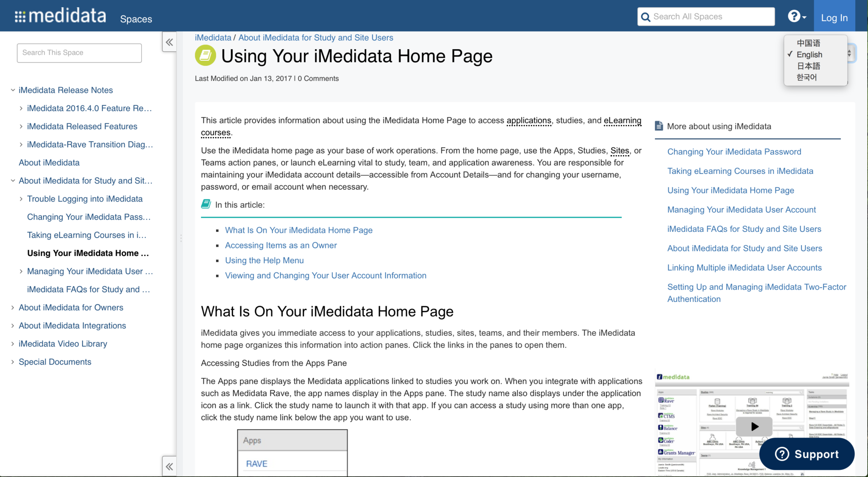The width and height of the screenshot is (868, 477).
Task: Click What Is On Your iMedidata Home Page link
Action: point(299,230)
